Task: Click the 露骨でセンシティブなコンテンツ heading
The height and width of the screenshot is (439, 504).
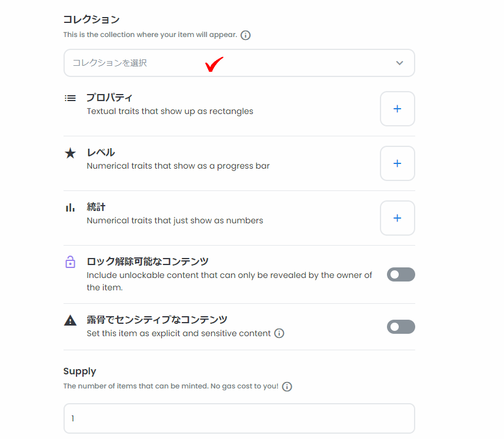Action: (x=157, y=320)
